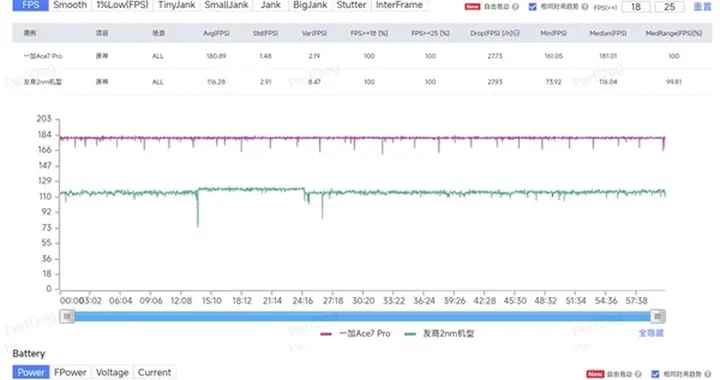720x380 pixels.
Task: Click the Var value 8.47
Action: click(314, 82)
